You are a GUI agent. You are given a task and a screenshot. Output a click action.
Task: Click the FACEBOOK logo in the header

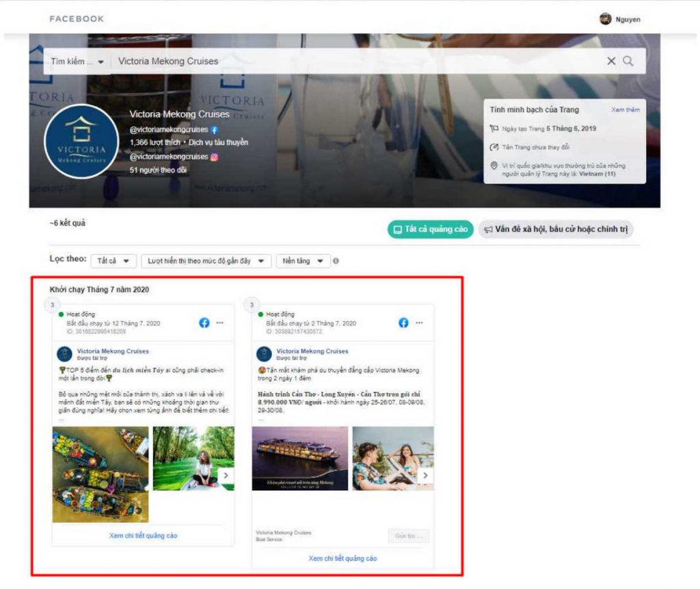point(77,18)
